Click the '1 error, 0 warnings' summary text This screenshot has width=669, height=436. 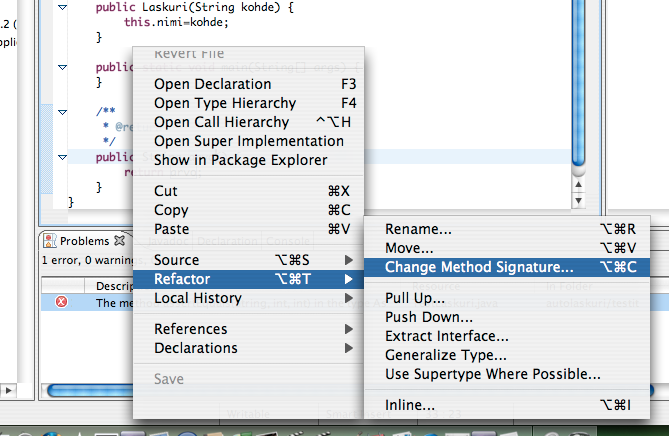tap(87, 260)
